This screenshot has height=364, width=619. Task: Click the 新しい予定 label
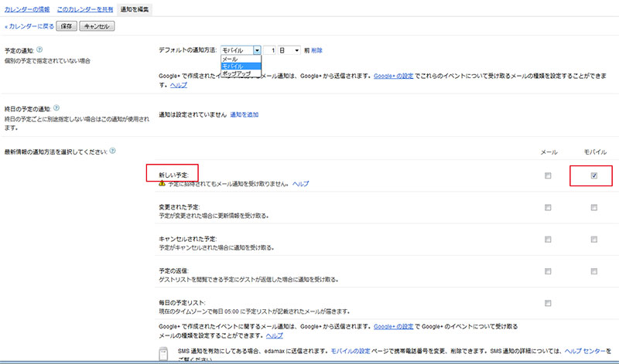coord(173,175)
